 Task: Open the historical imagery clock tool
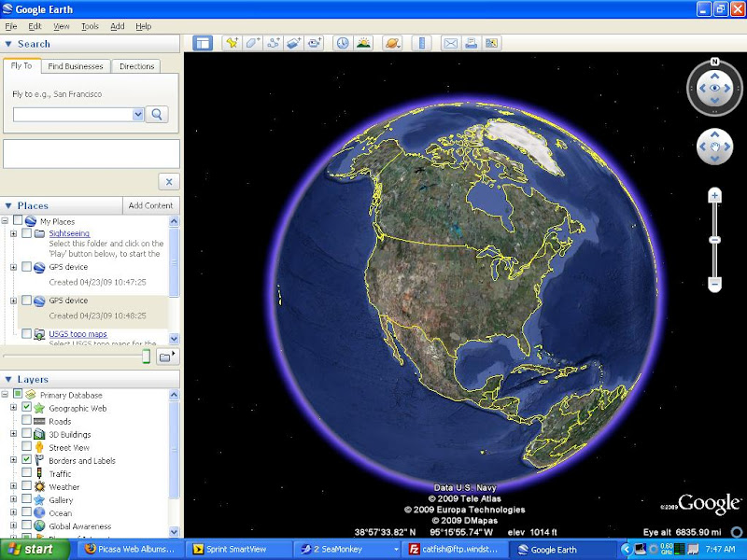tap(342, 43)
